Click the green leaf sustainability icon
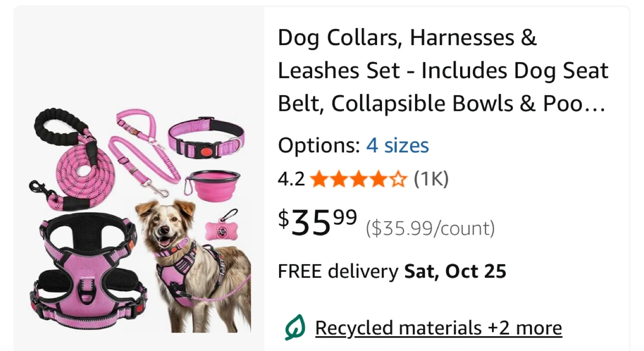 (x=295, y=328)
